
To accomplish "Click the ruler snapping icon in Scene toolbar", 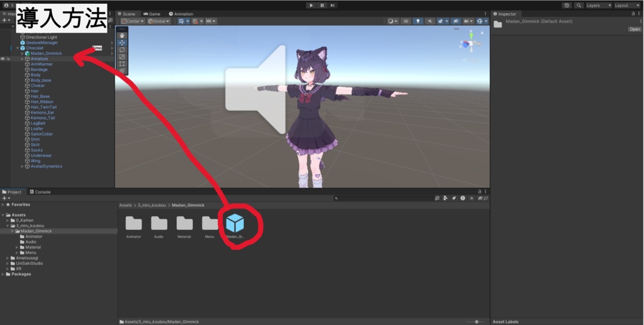I will pos(211,21).
